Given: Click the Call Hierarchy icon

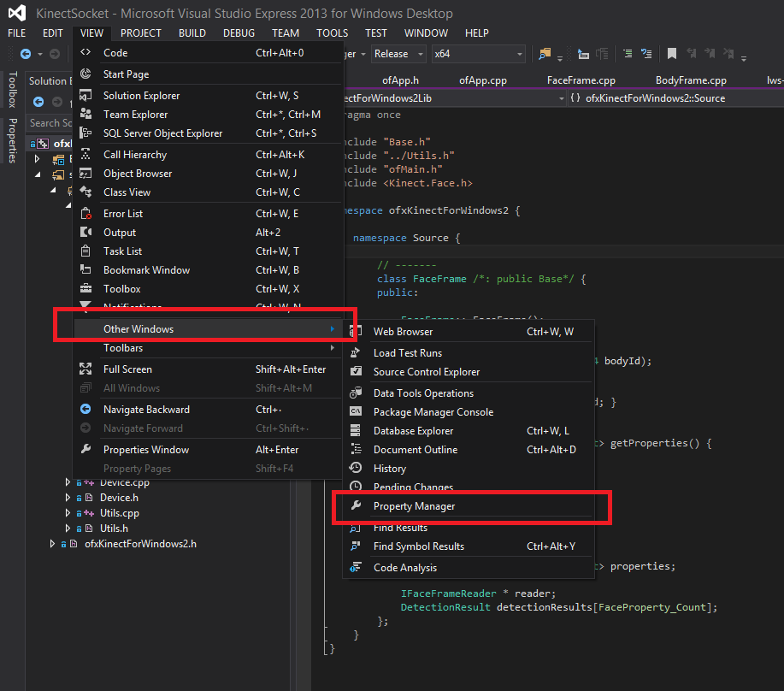Looking at the screenshot, I should click(x=85, y=154).
